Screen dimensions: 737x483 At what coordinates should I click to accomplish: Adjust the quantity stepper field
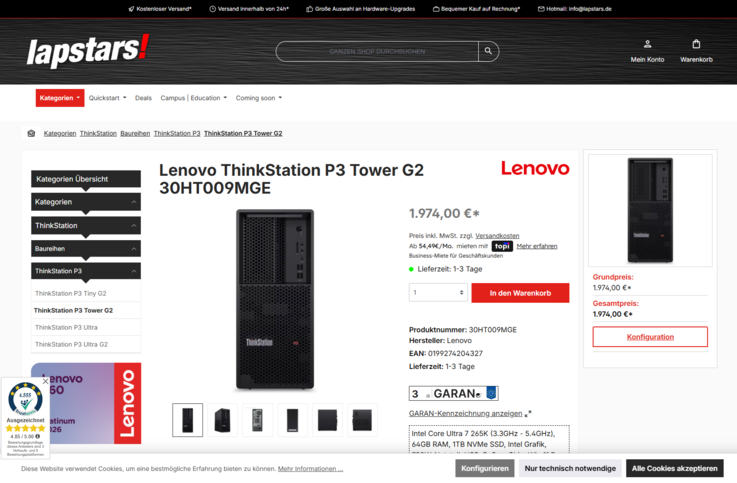(438, 293)
